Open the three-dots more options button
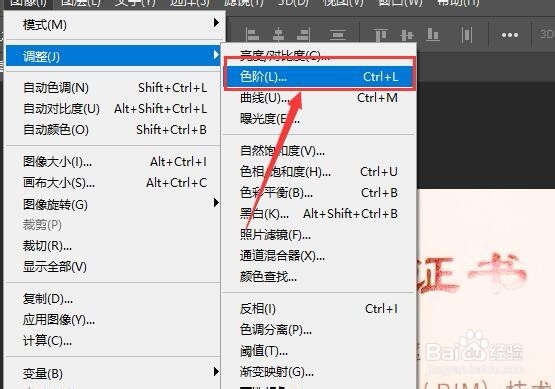The image size is (555, 389). tap(510, 35)
